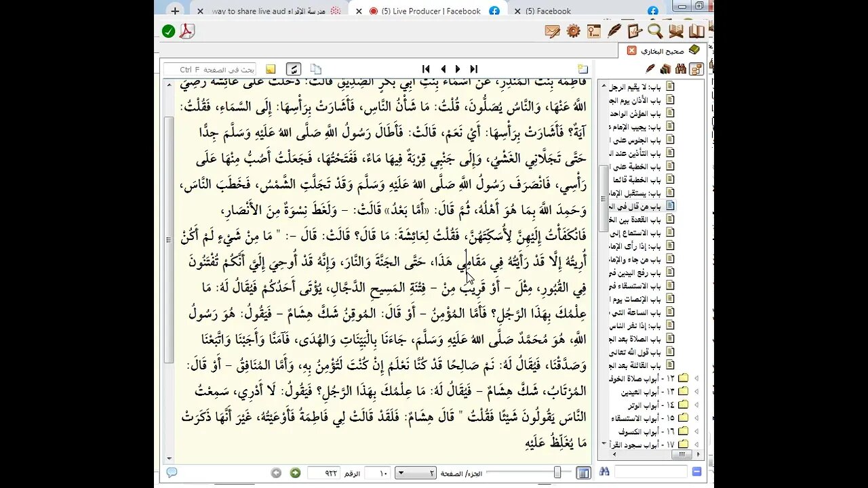Select the باب المؤذن الواحد index entry

tap(642, 113)
